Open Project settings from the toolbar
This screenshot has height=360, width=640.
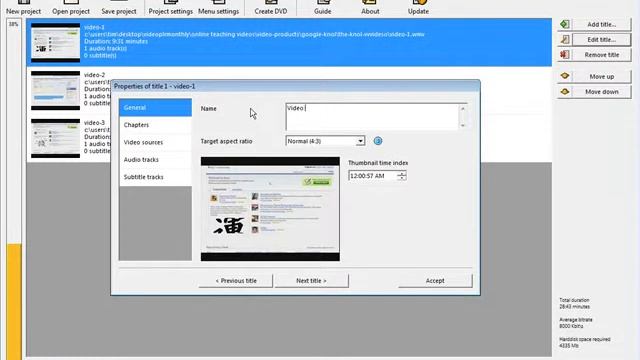171,8
